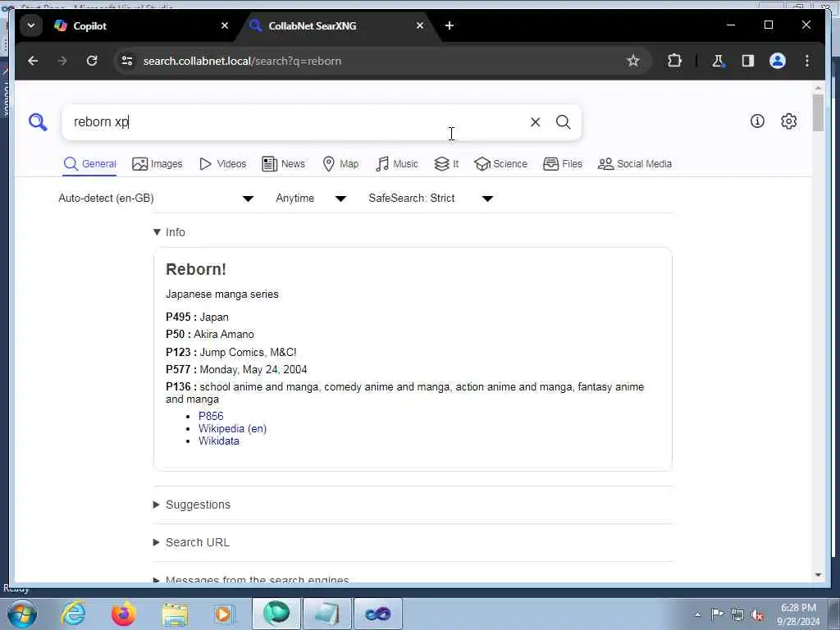Click the P50 : Akira Amano text

(210, 335)
